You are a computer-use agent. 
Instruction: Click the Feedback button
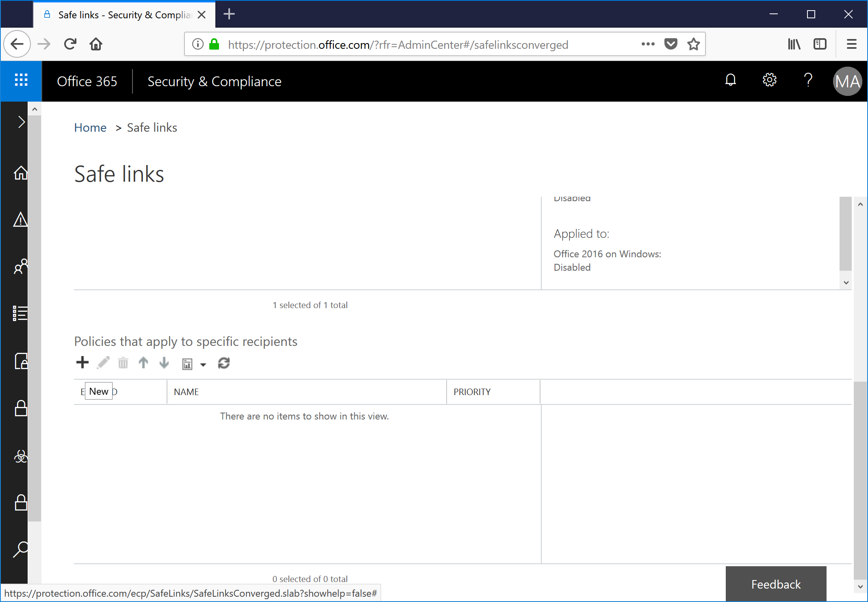(x=775, y=584)
